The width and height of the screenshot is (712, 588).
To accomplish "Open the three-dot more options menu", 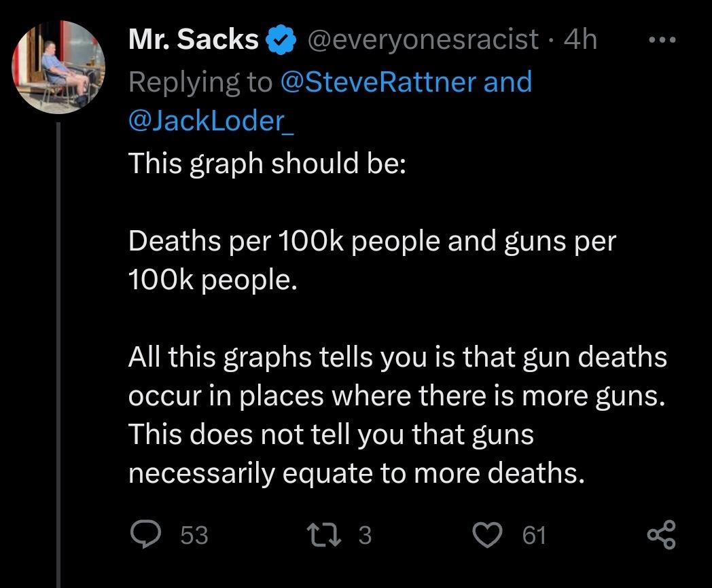I will pyautogui.click(x=660, y=40).
